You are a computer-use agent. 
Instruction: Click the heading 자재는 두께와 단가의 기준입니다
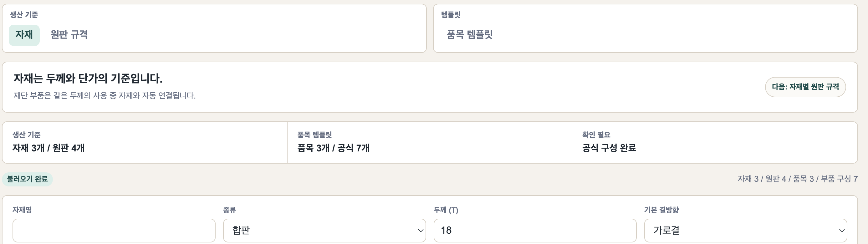pos(88,79)
